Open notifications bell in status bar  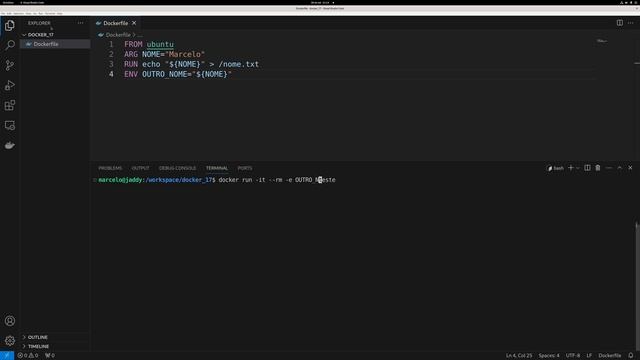pos(631,356)
